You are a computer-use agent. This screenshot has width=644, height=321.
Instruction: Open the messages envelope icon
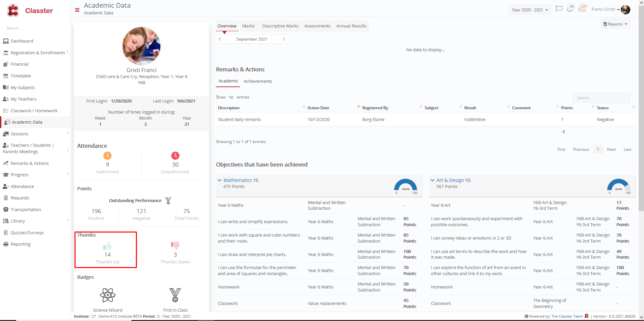point(582,9)
